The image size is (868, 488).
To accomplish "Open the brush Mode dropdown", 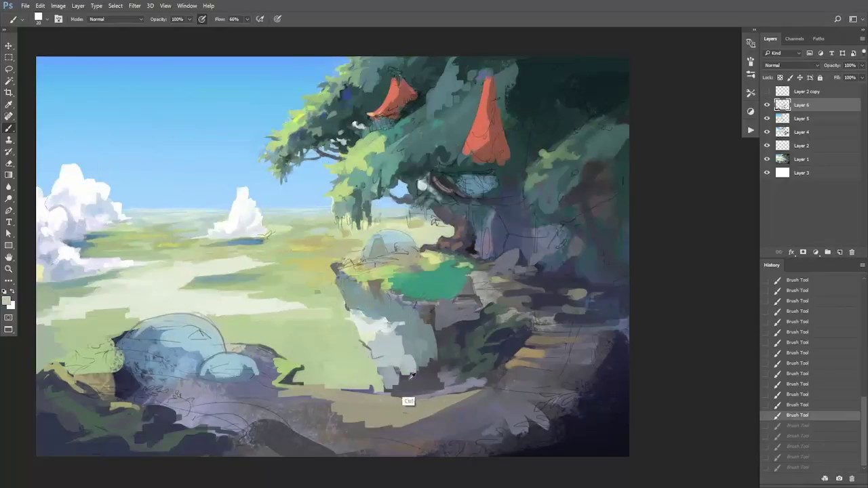I will click(x=116, y=19).
